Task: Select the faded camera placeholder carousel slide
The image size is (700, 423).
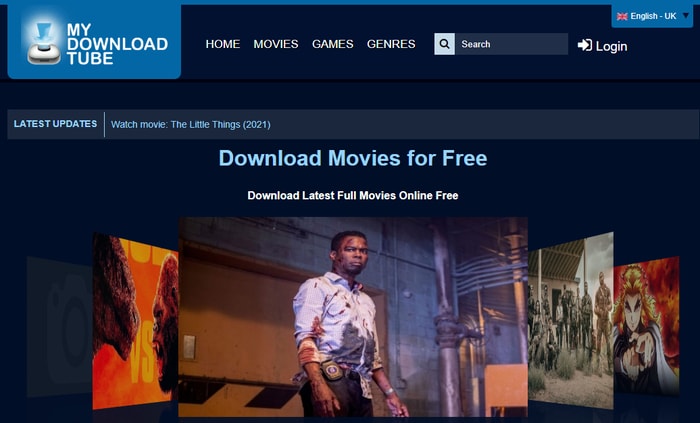Action: 59,327
